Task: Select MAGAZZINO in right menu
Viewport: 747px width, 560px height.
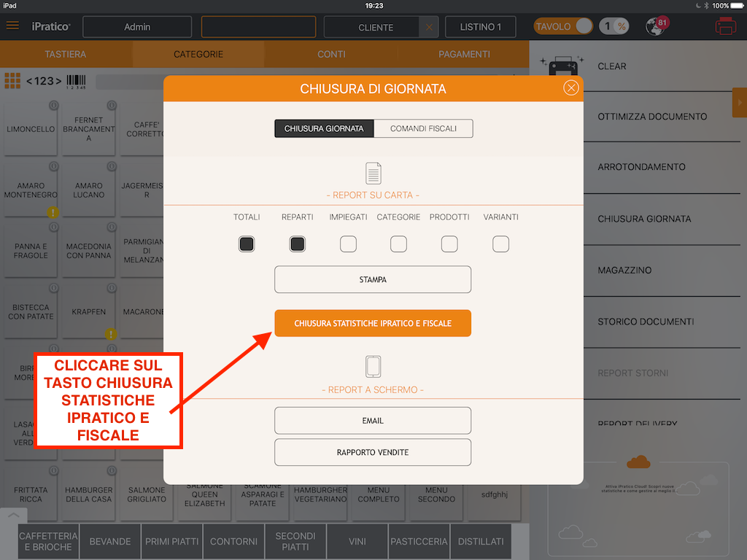Action: click(661, 271)
